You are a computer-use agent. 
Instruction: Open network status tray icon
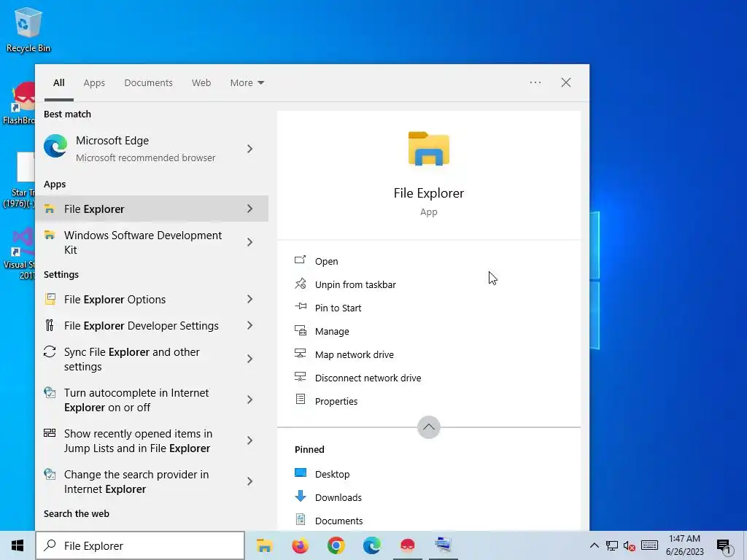612,545
